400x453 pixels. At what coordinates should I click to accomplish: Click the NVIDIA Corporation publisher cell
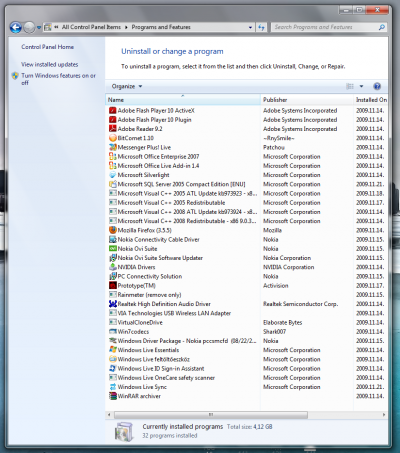(288, 267)
